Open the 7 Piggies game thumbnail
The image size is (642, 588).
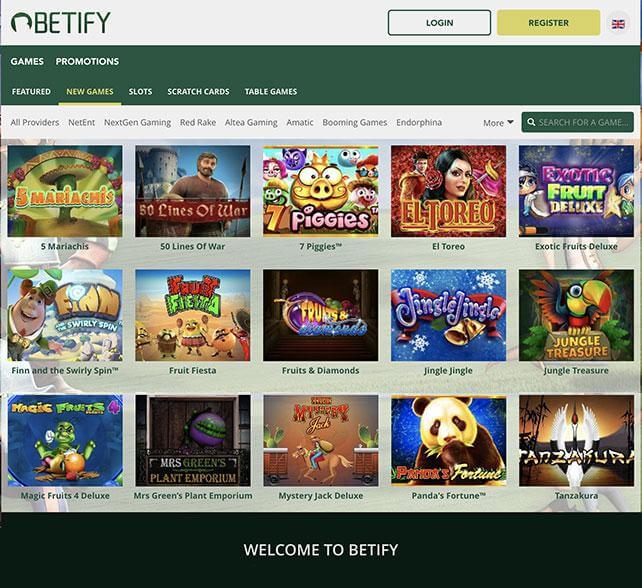pos(321,191)
